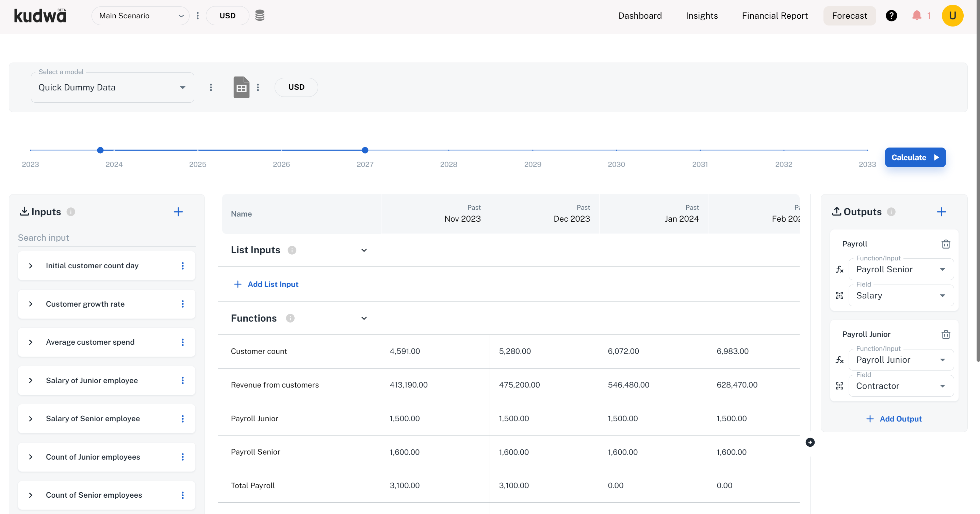The height and width of the screenshot is (514, 980).
Task: Delete the Payroll output via trash icon
Action: (x=946, y=244)
